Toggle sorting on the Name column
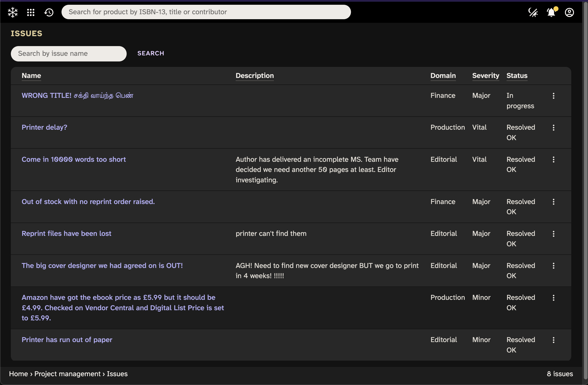The height and width of the screenshot is (385, 588). tap(31, 76)
